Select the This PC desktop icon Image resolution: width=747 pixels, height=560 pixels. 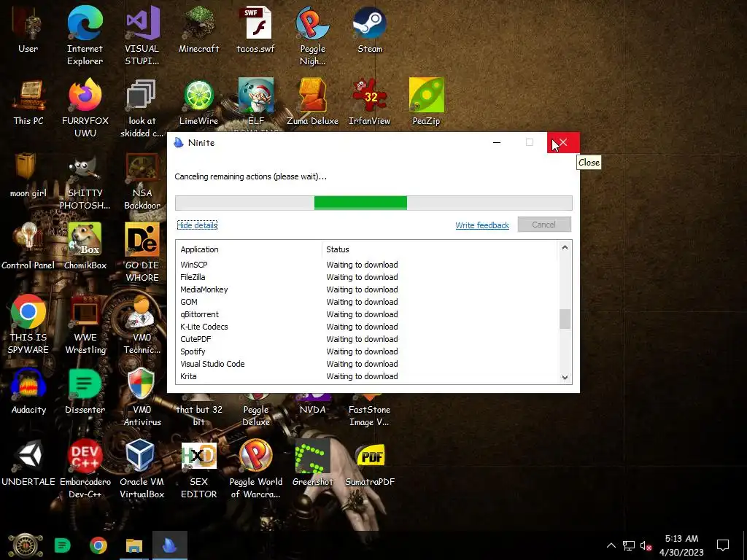point(28,102)
